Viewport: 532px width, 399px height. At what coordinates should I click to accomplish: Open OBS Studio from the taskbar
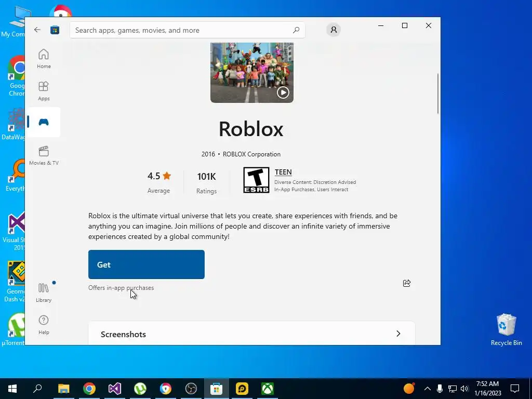tap(191, 389)
